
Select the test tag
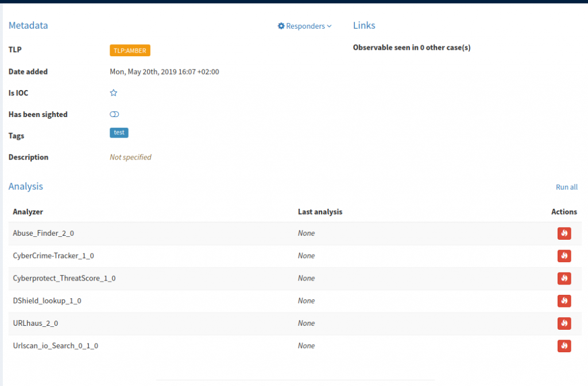pyautogui.click(x=119, y=132)
